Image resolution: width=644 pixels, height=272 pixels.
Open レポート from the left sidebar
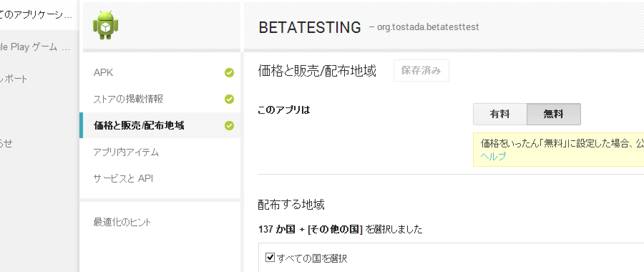(14, 79)
